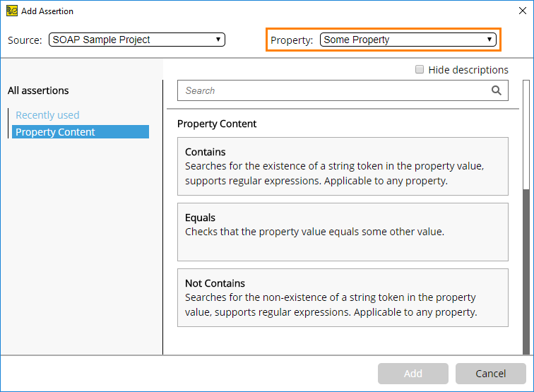Image resolution: width=534 pixels, height=392 pixels.
Task: Click the Source dropdown arrow
Action: (218, 39)
